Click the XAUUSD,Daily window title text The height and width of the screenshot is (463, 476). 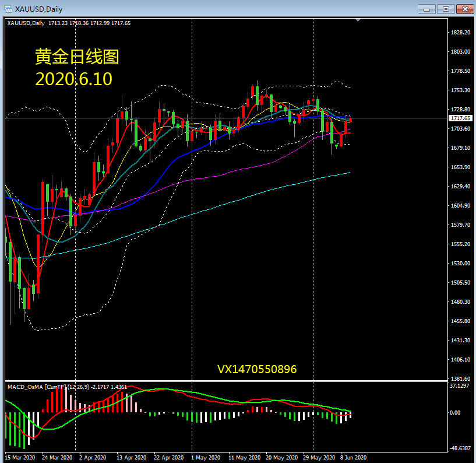pyautogui.click(x=39, y=9)
